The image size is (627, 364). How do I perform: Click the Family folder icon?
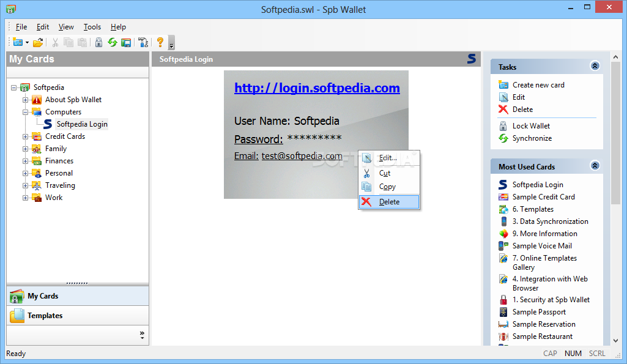(37, 149)
